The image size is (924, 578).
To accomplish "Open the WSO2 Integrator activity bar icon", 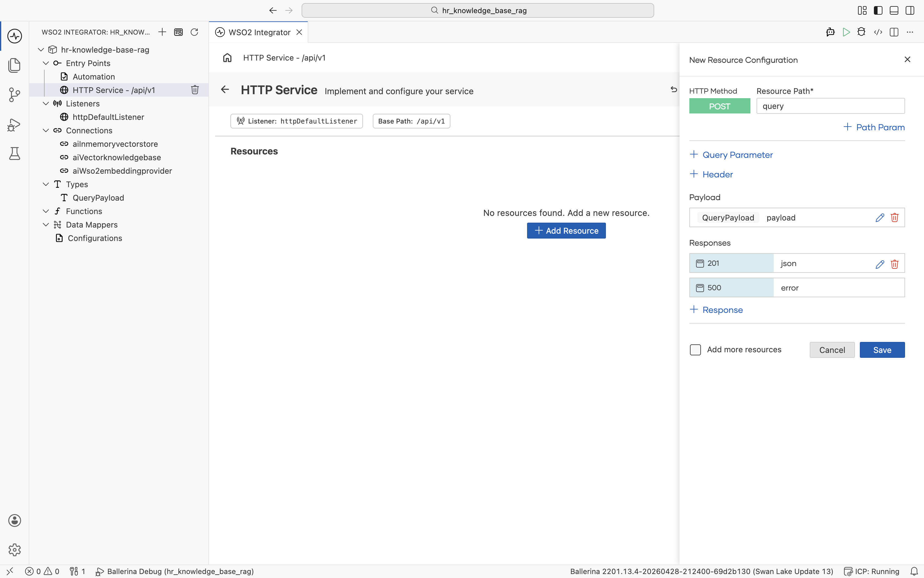I will click(x=14, y=36).
